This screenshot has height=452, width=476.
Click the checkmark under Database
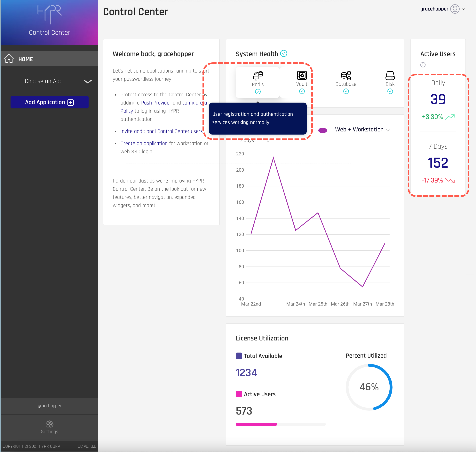(x=346, y=91)
